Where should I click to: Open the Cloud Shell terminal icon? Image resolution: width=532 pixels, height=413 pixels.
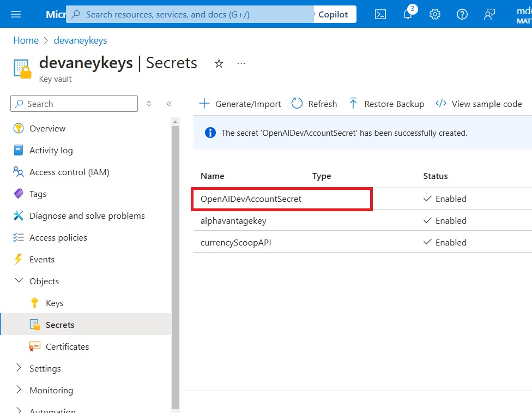point(380,14)
